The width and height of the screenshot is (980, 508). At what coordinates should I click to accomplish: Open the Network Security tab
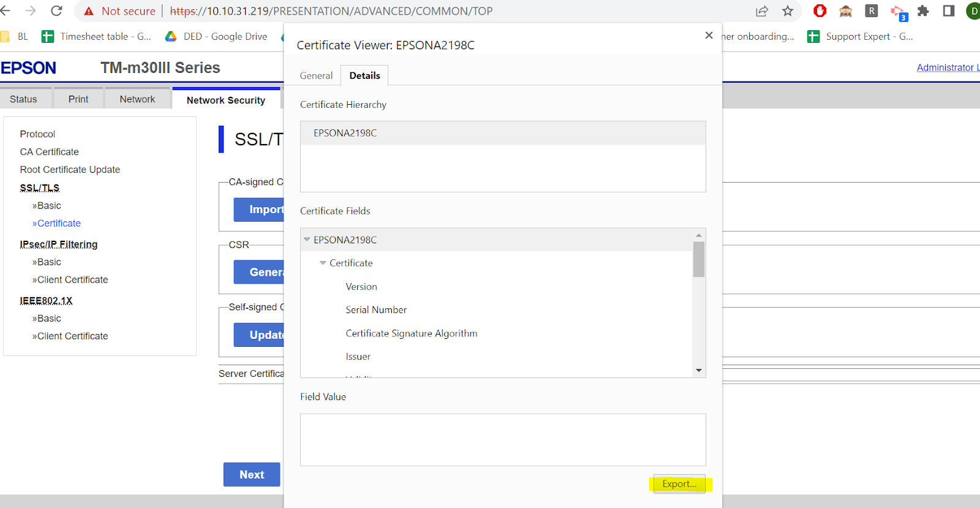click(226, 100)
